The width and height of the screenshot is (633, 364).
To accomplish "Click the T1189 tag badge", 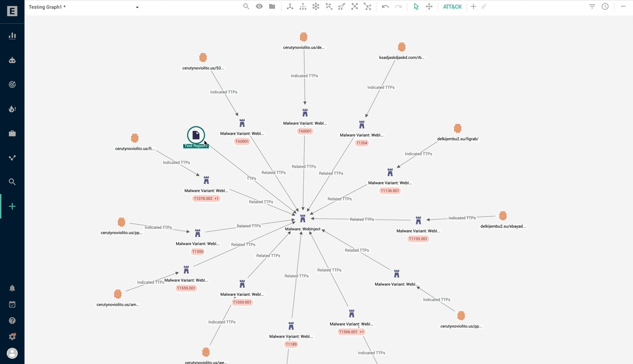I will pos(291,344).
